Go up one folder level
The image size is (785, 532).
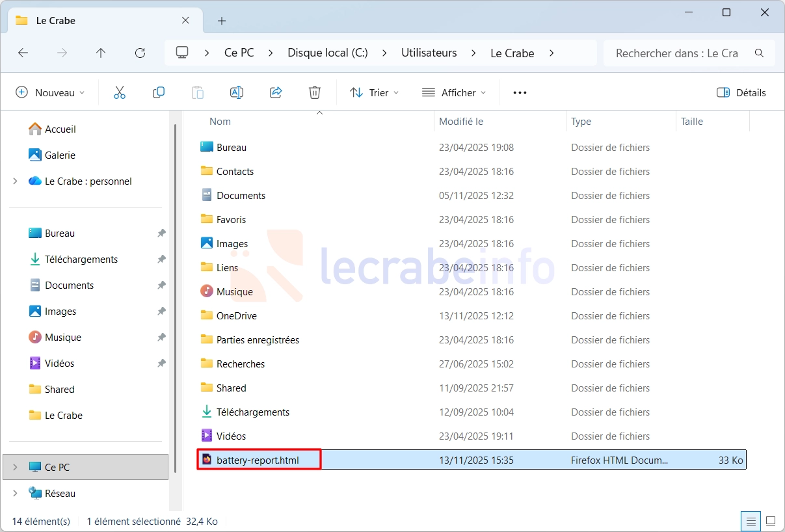[101, 53]
